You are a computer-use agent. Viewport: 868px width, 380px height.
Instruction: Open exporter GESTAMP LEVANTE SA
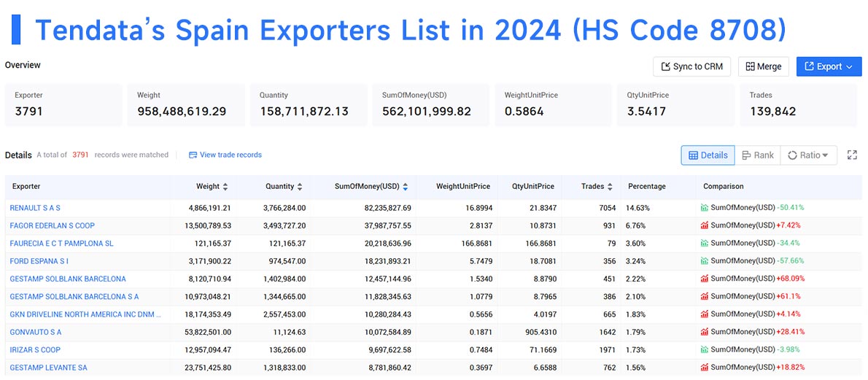48,368
